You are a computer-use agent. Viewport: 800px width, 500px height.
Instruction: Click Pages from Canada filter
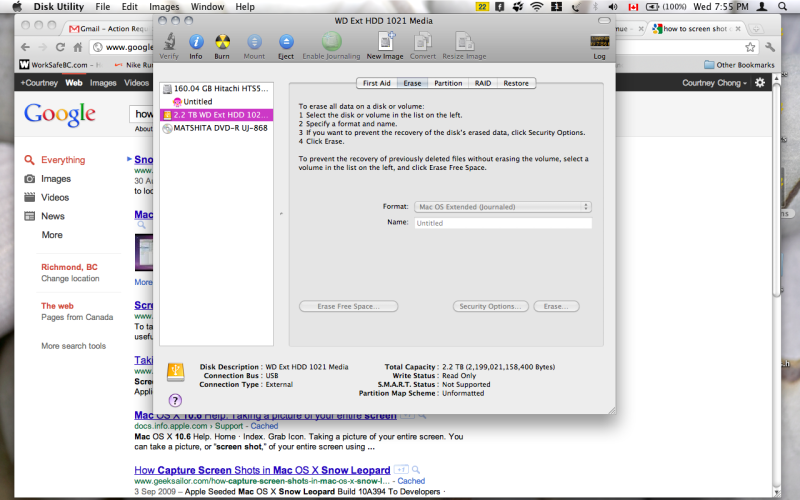pos(77,317)
